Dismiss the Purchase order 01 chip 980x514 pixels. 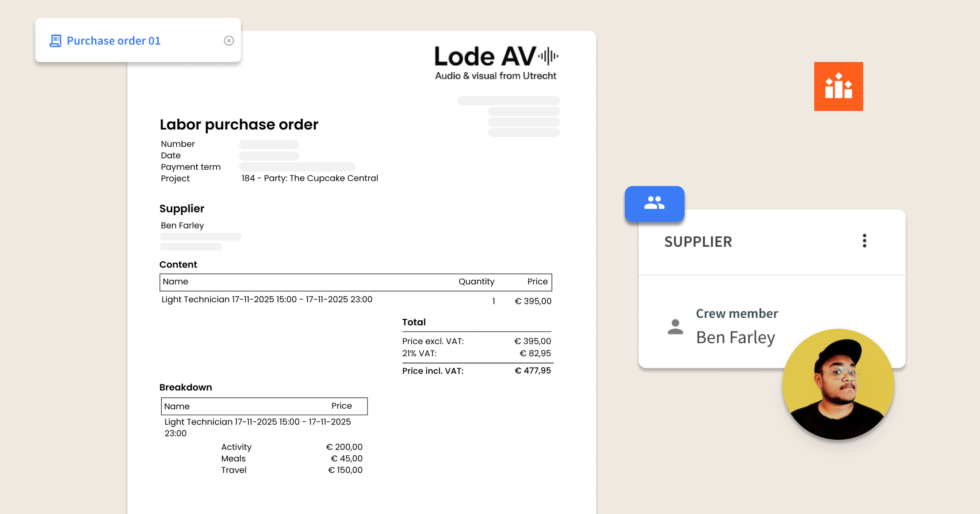229,40
